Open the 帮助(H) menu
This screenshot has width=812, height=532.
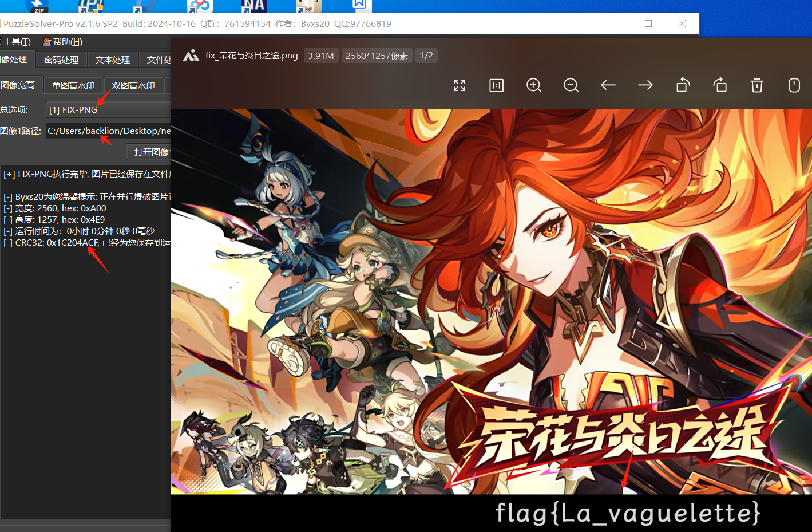63,42
